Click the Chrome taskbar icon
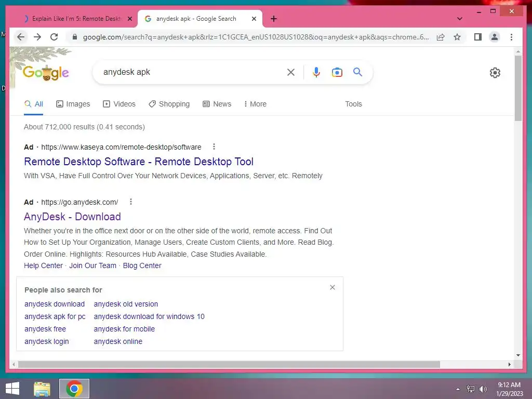The image size is (532, 399). click(x=74, y=389)
